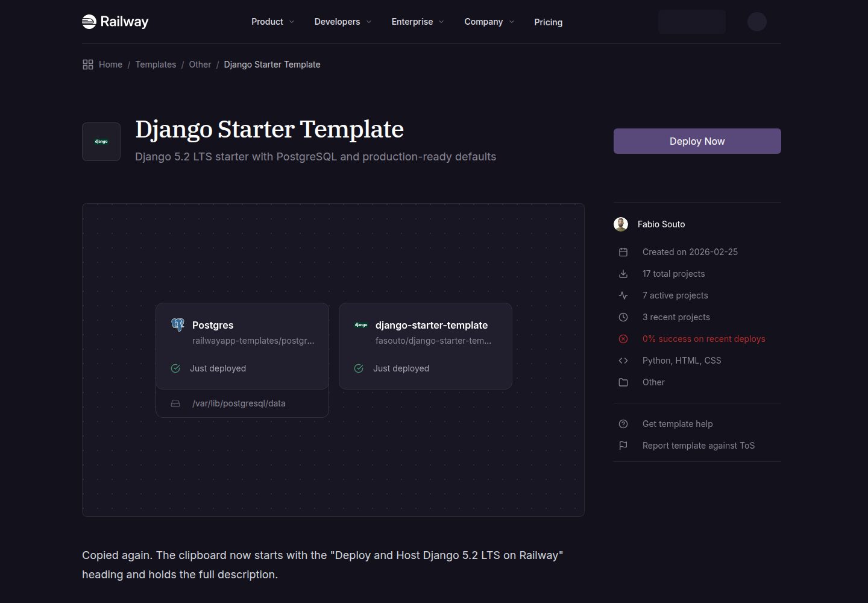This screenshot has height=603, width=868.
Task: Click the Railway wordmark text
Action: 124,22
